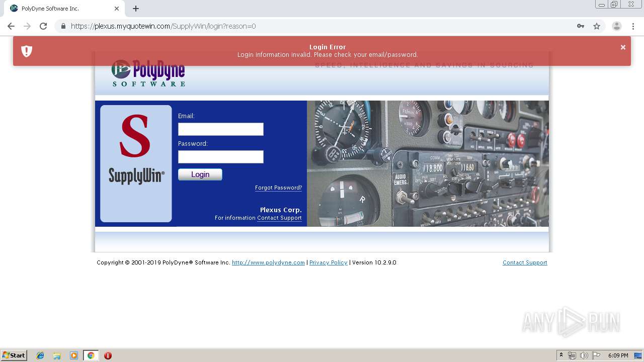Switch to Chrome taskbar button
The width and height of the screenshot is (644, 362).
coord(91,355)
